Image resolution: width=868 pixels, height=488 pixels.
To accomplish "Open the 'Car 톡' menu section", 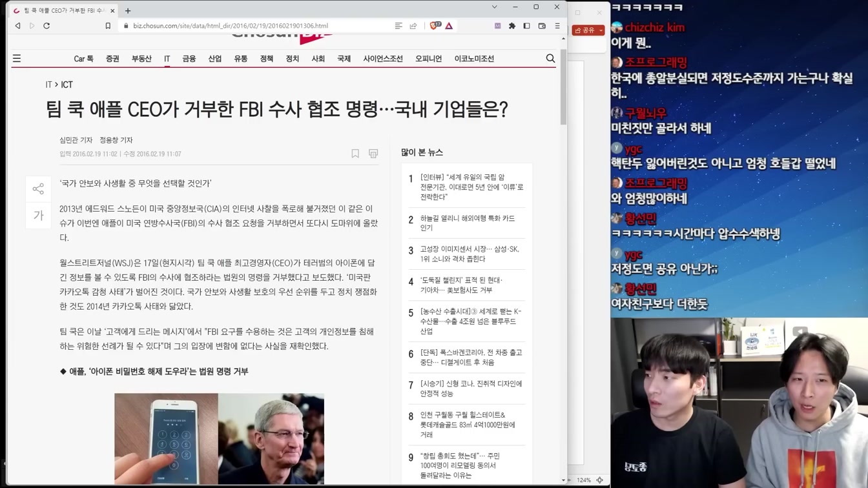I will (x=83, y=59).
